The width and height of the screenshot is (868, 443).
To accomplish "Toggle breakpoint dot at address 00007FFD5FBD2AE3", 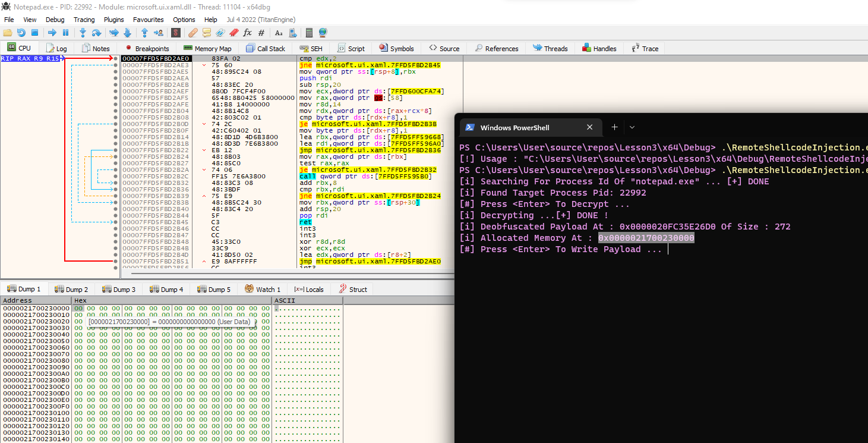I will tap(116, 65).
